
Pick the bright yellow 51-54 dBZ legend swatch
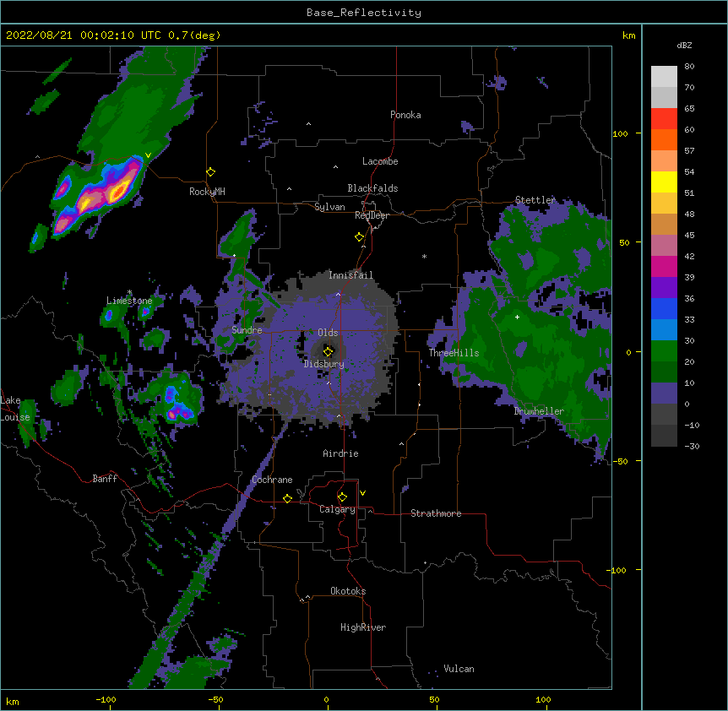click(664, 182)
